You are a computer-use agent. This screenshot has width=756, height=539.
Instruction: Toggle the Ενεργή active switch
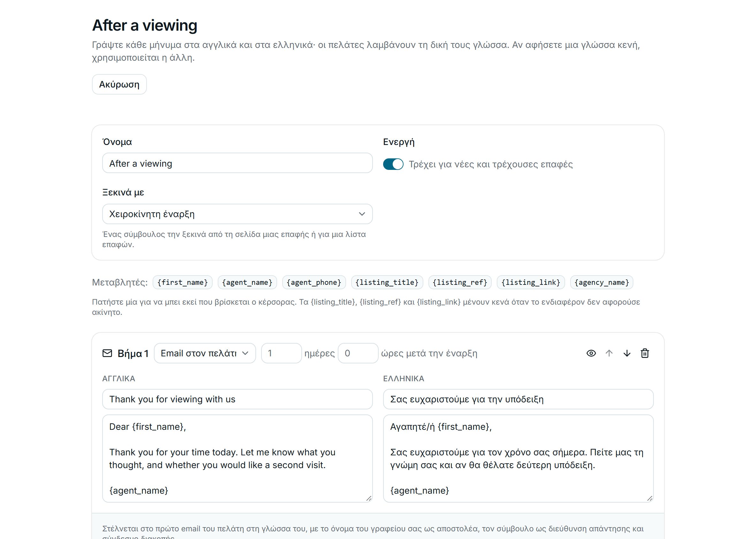tap(393, 164)
